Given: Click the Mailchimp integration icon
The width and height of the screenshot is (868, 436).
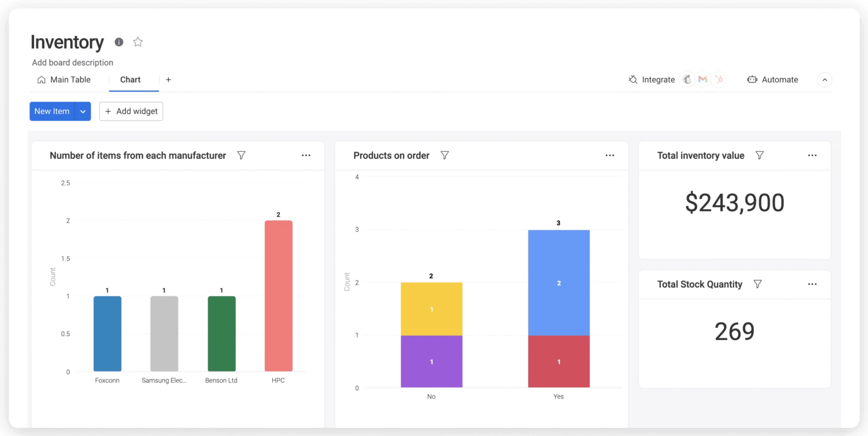Looking at the screenshot, I should pyautogui.click(x=687, y=79).
